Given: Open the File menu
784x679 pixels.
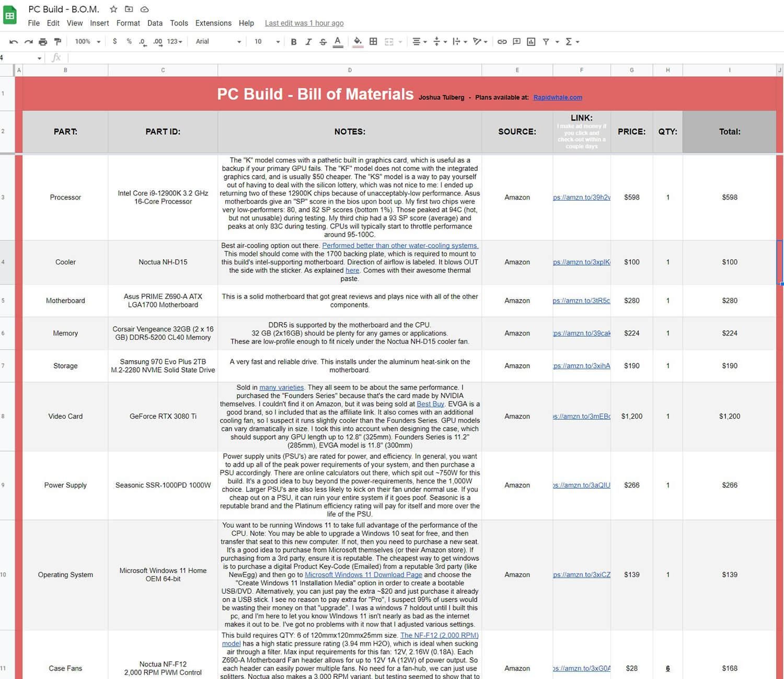Looking at the screenshot, I should pos(34,23).
